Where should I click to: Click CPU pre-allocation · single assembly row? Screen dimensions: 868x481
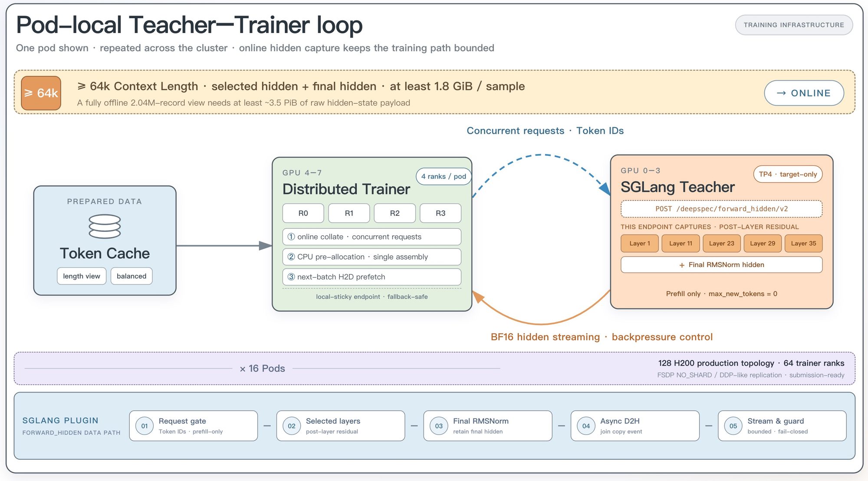(x=372, y=257)
